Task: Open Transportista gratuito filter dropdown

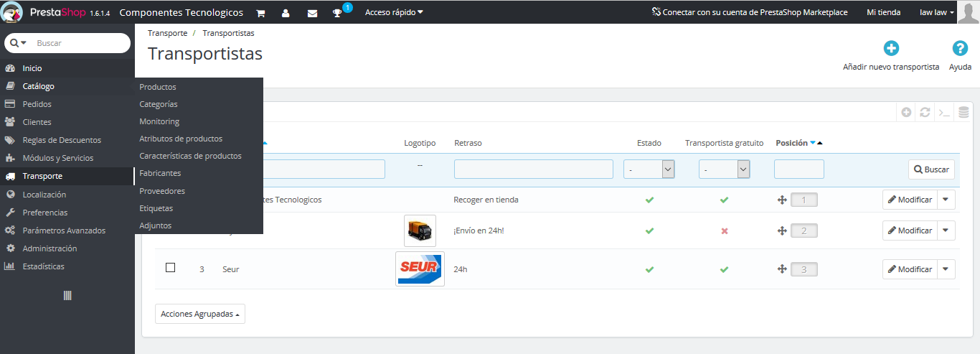Action: click(724, 169)
